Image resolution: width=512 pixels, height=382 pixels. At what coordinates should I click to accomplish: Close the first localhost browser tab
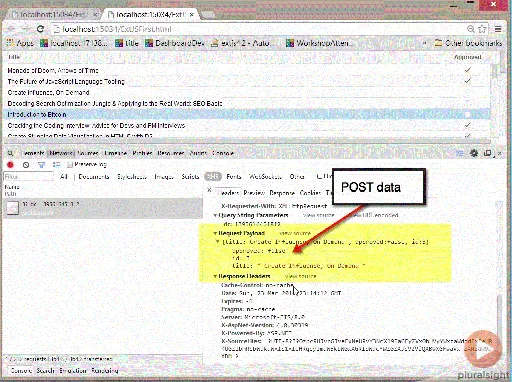coord(95,15)
